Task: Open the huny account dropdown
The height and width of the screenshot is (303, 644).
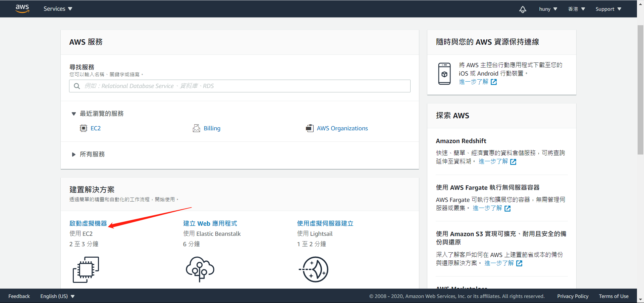Action: pos(548,9)
